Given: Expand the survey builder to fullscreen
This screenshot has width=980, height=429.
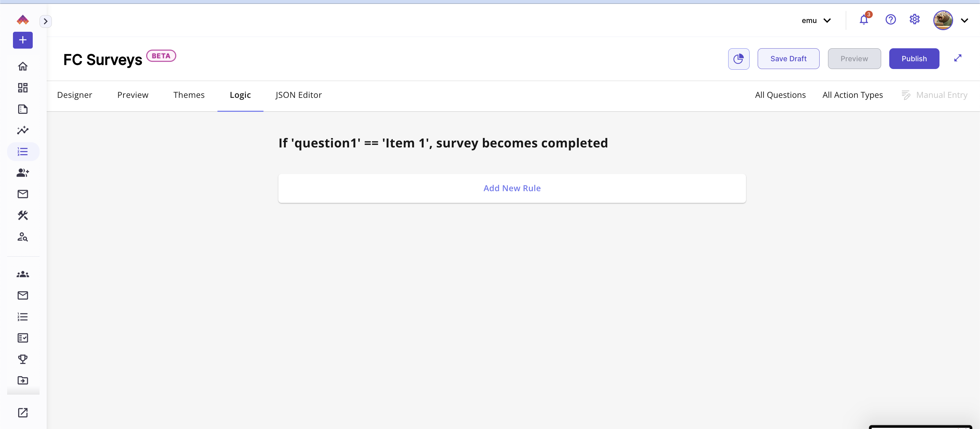Looking at the screenshot, I should [x=958, y=58].
